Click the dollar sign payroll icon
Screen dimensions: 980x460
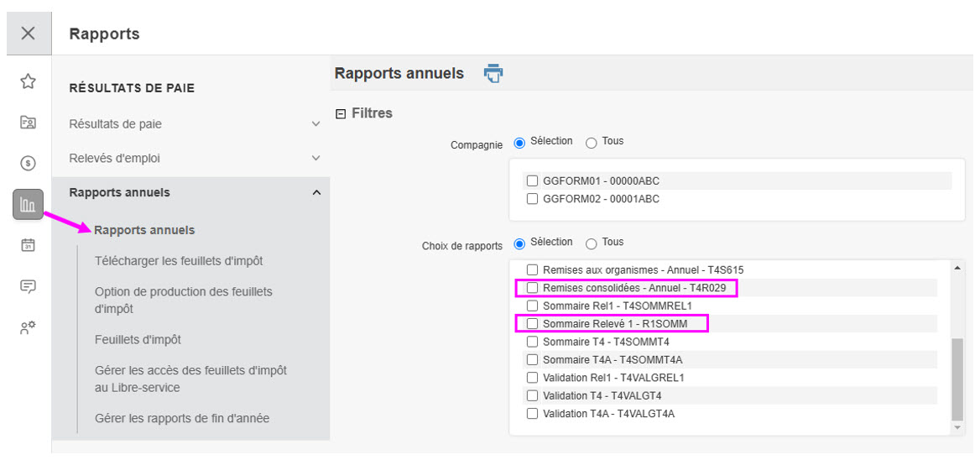point(28,164)
